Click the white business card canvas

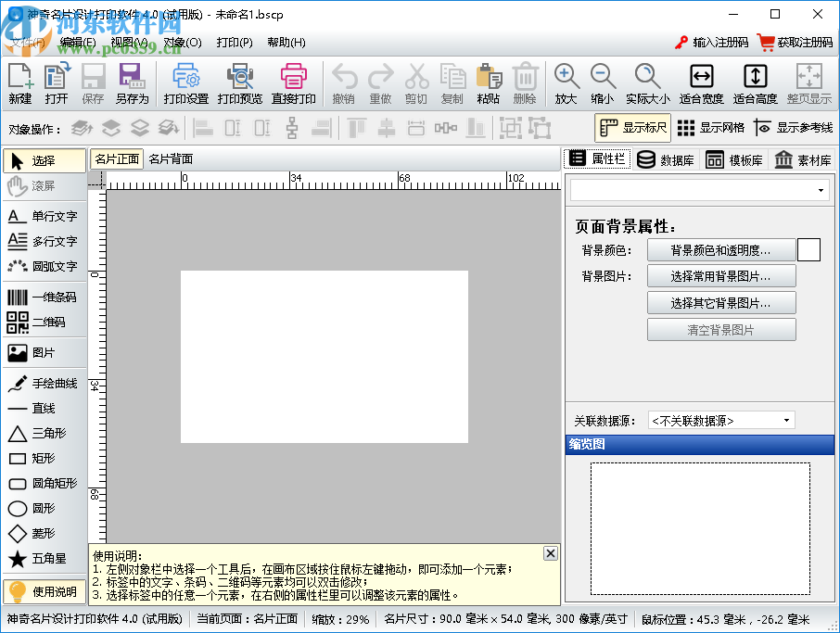[x=325, y=357]
